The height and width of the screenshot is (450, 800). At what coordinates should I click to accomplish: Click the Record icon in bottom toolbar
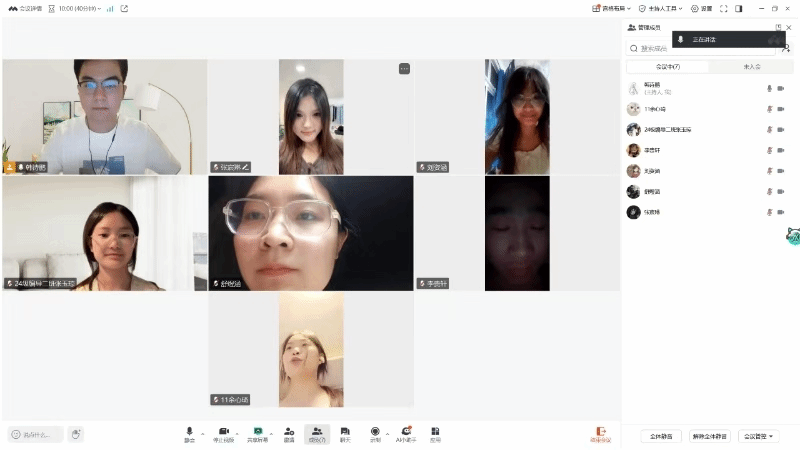(375, 432)
